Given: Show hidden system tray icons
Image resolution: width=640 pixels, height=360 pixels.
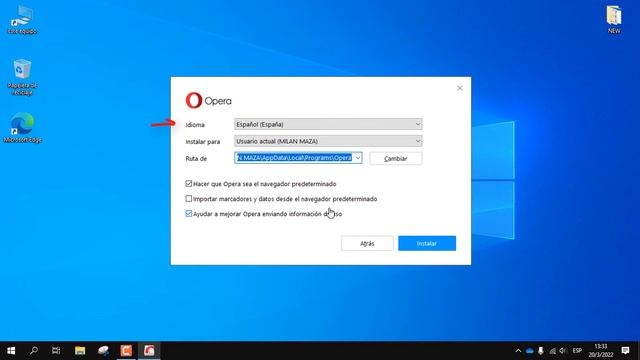Looking at the screenshot, I should 518,351.
